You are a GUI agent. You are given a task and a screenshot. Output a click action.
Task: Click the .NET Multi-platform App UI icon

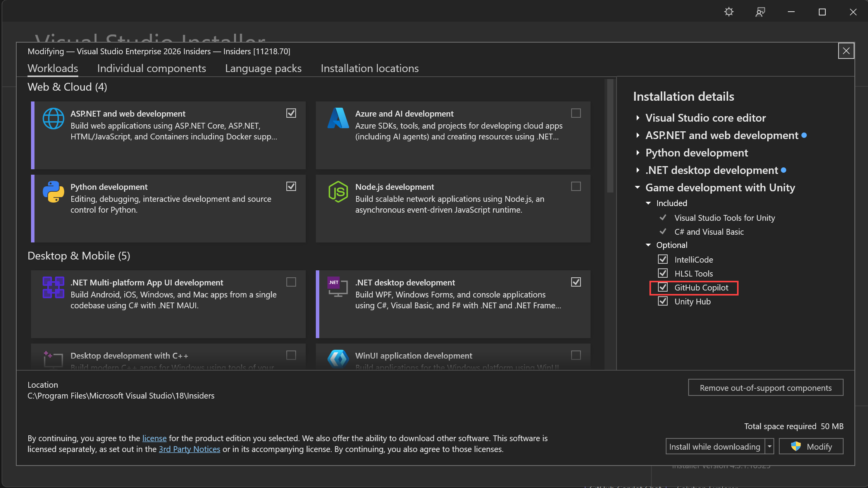coord(53,287)
